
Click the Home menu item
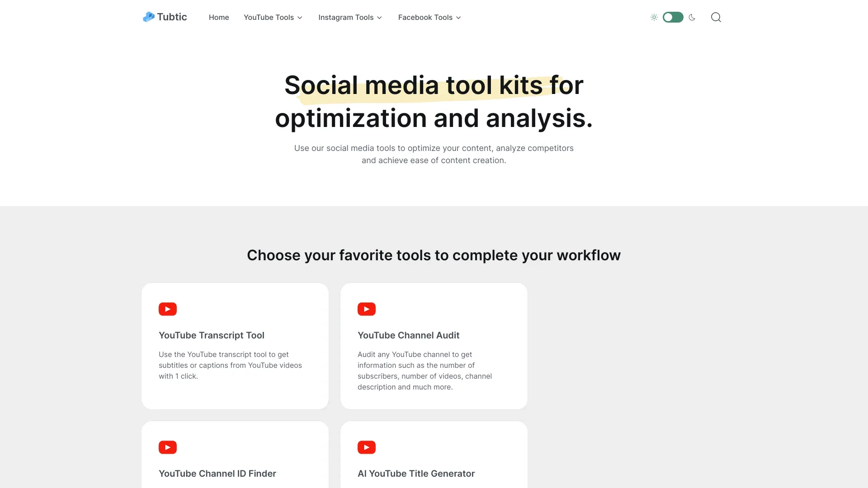(x=219, y=17)
